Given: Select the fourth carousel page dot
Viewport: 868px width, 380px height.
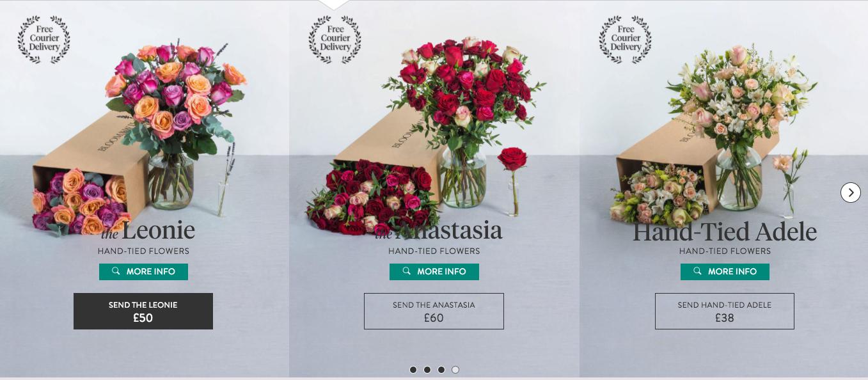Looking at the screenshot, I should click(x=455, y=370).
